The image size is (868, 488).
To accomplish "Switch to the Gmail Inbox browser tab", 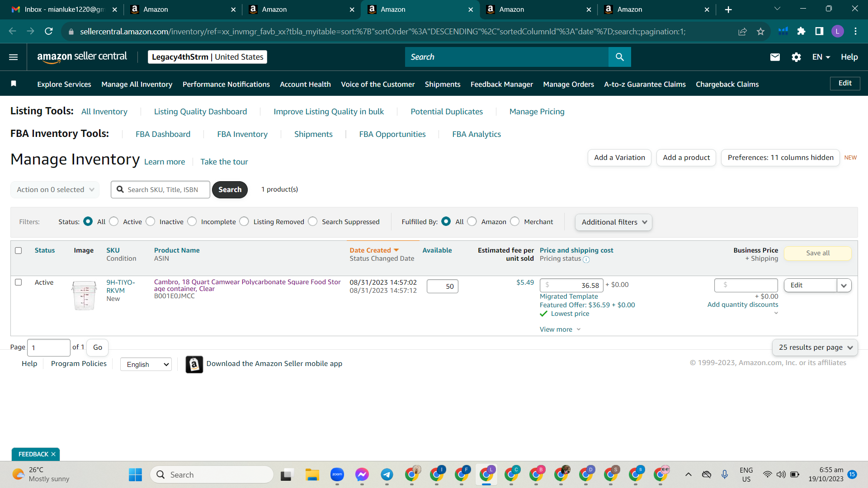I will click(x=63, y=9).
